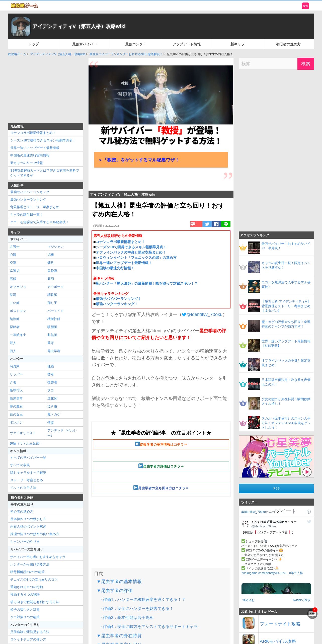Open the 初心者の進め方 navigation tab
322x644 pixels.
pyautogui.click(x=288, y=44)
